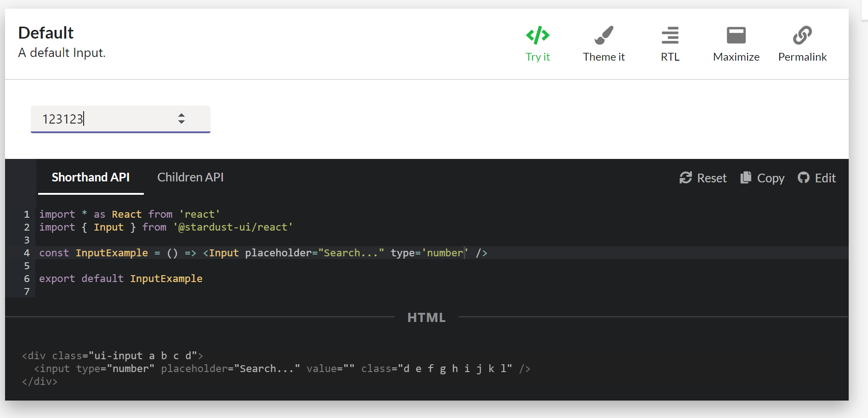
Task: Reset the example with the refresh icon
Action: coord(685,178)
